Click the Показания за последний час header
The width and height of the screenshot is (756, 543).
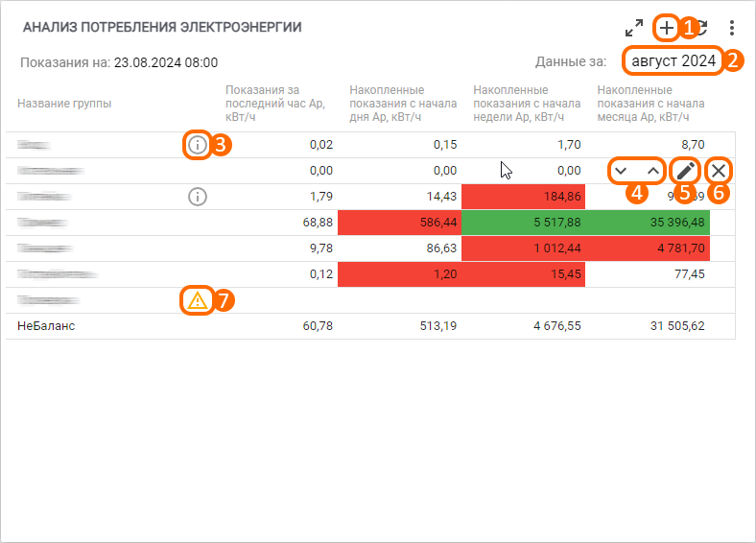click(275, 104)
